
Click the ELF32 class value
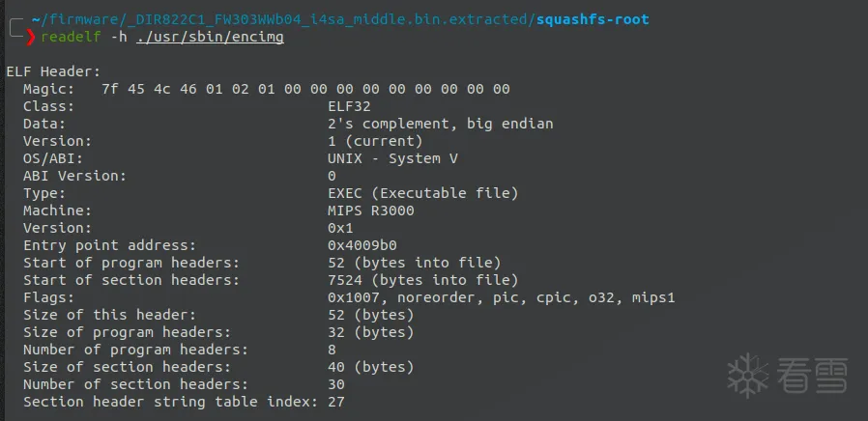(349, 106)
